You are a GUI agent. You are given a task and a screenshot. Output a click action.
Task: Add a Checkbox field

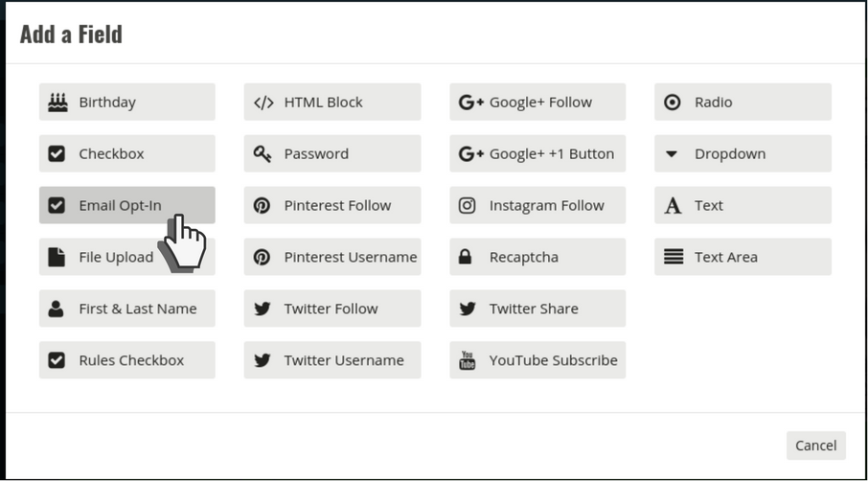(126, 153)
